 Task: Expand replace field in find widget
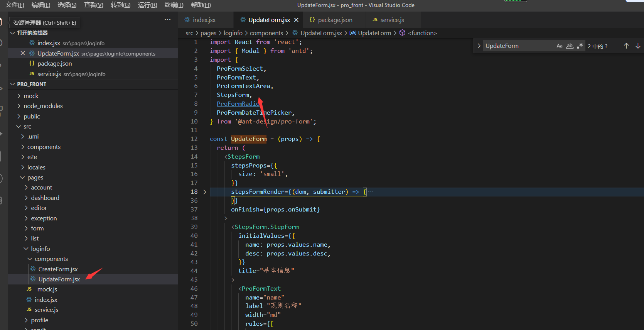[x=479, y=46]
